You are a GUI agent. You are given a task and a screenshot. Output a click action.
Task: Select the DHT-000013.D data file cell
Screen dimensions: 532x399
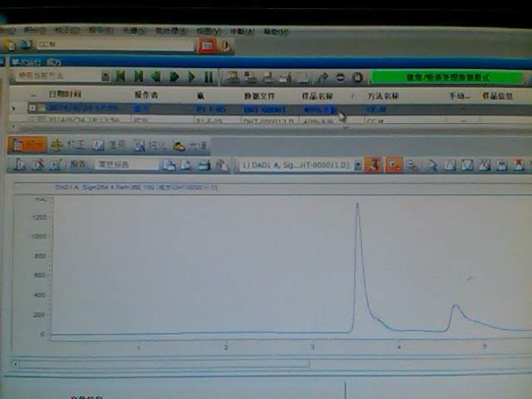pos(268,121)
